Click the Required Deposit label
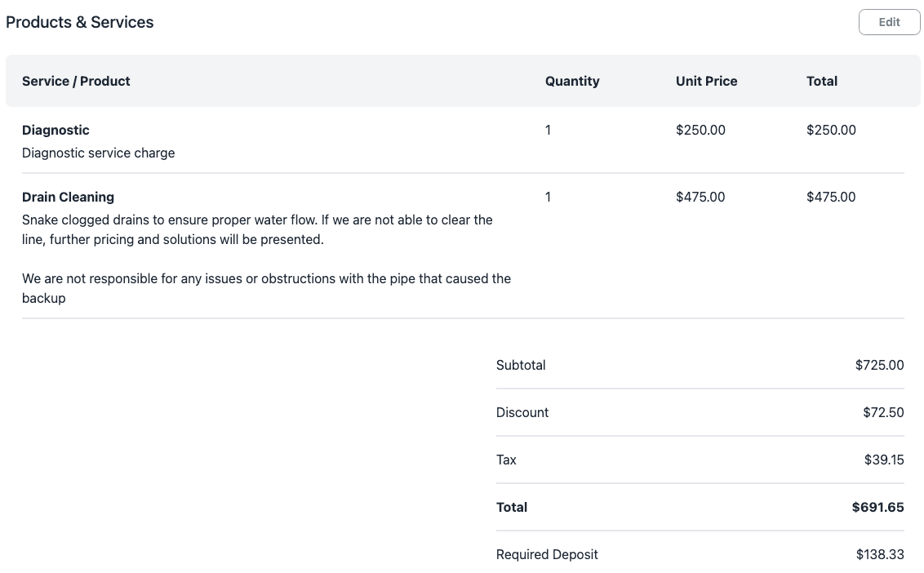924x573 pixels. click(547, 554)
